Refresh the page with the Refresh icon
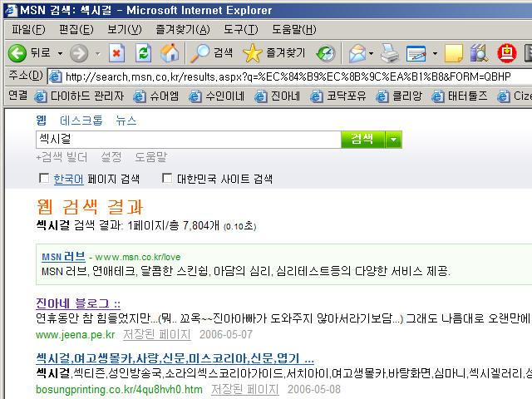Screen dimensions: 532x399 tap(143, 53)
